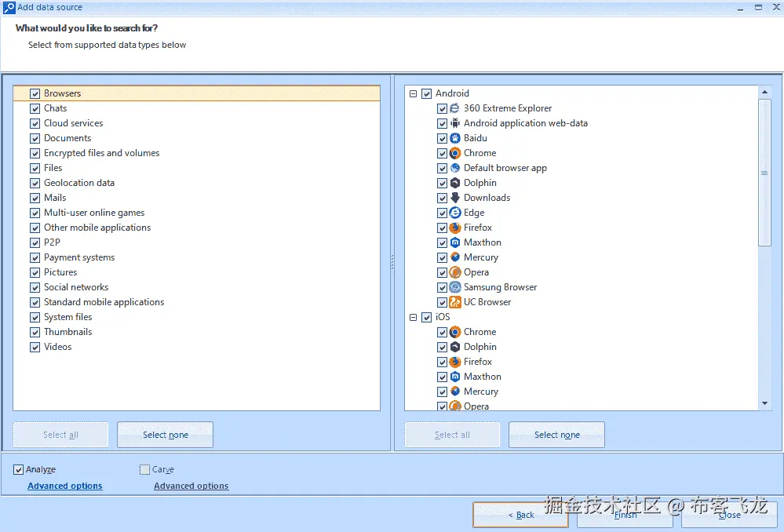Click the Chrome icon under Android

[x=454, y=153]
